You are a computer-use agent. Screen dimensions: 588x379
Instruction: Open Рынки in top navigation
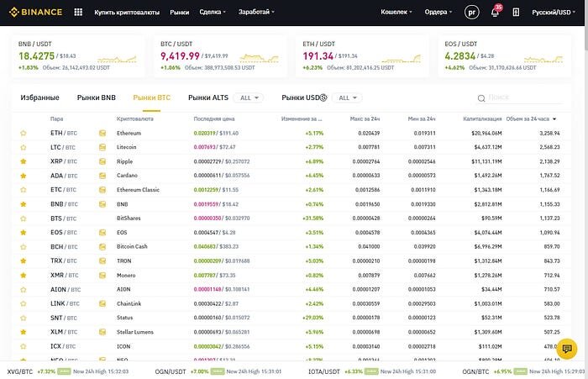[x=179, y=13]
